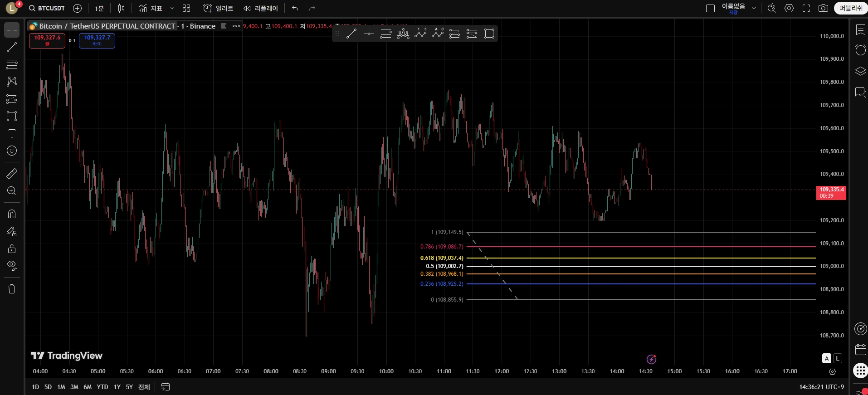Select Elliott impulse wave 1-5 tool
Screen dimensions: 868x395
pyautogui.click(x=420, y=34)
